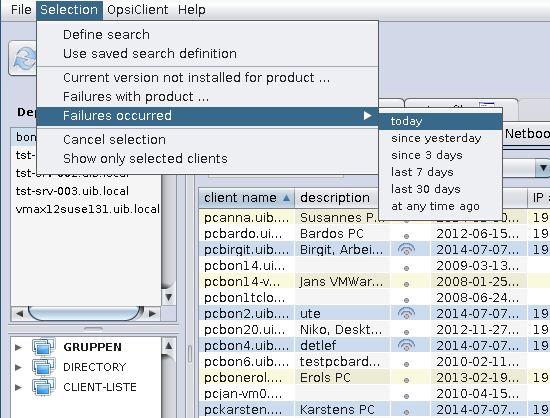Click the connection signal icon for pcbirgit

pyautogui.click(x=406, y=249)
